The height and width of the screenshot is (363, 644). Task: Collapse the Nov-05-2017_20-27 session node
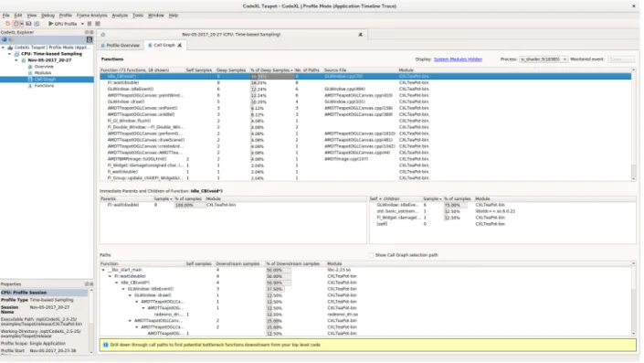pos(16,60)
